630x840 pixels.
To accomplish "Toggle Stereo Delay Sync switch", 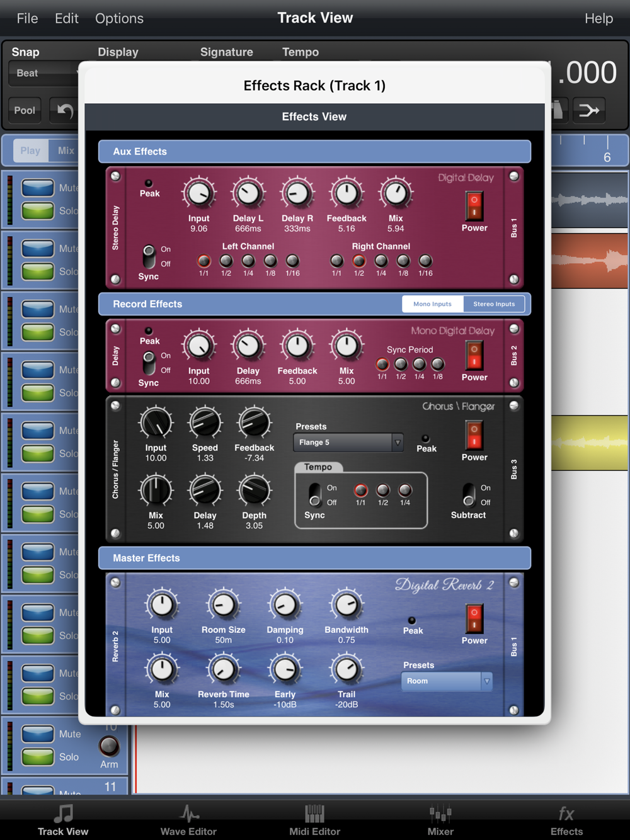I will point(149,256).
